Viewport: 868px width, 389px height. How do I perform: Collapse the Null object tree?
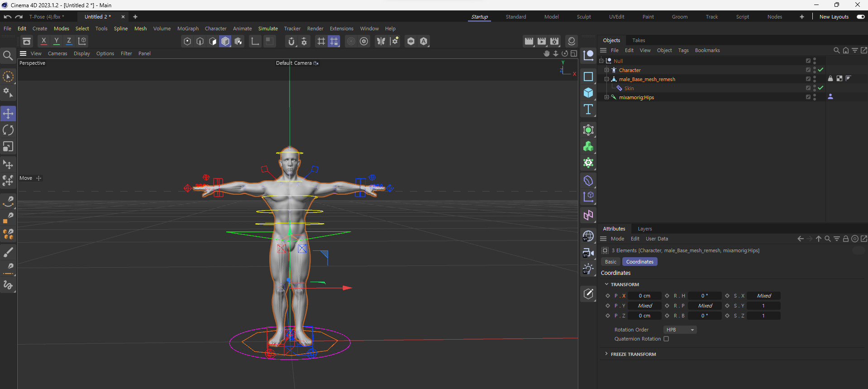click(x=601, y=61)
